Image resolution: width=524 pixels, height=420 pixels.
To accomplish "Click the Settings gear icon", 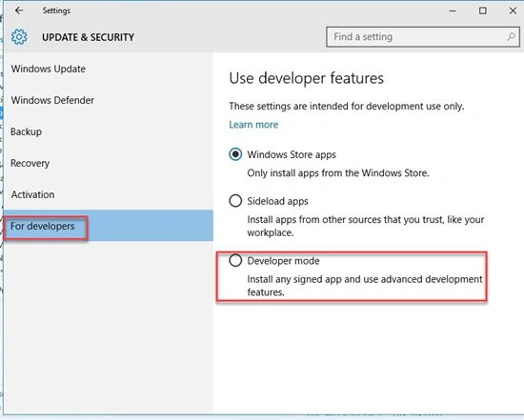I will pos(19,37).
